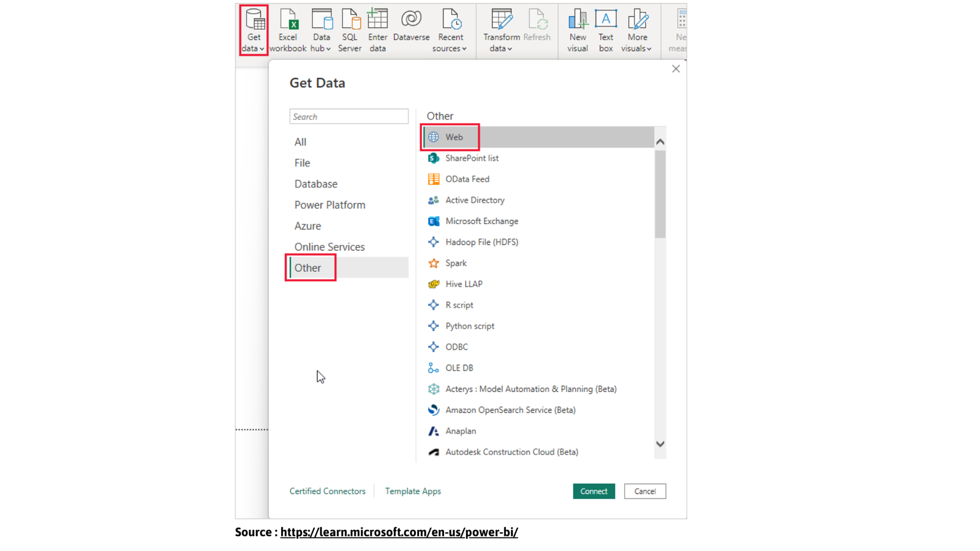This screenshot has height=551, width=980.
Task: Pick the Active Directory connector
Action: click(x=538, y=200)
